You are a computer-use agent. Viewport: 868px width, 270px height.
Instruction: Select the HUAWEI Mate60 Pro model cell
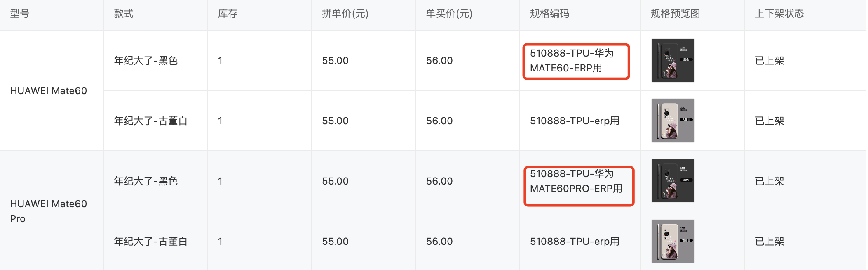[x=48, y=211]
